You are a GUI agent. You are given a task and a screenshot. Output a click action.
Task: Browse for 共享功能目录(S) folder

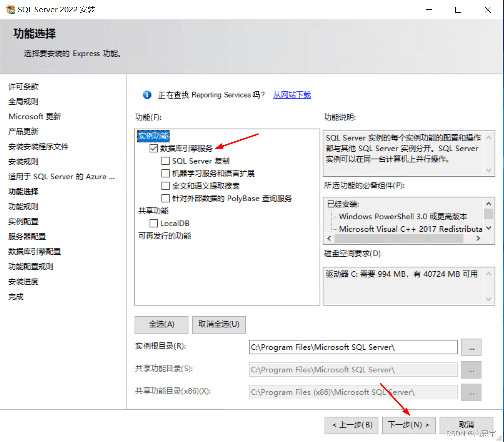pos(471,370)
